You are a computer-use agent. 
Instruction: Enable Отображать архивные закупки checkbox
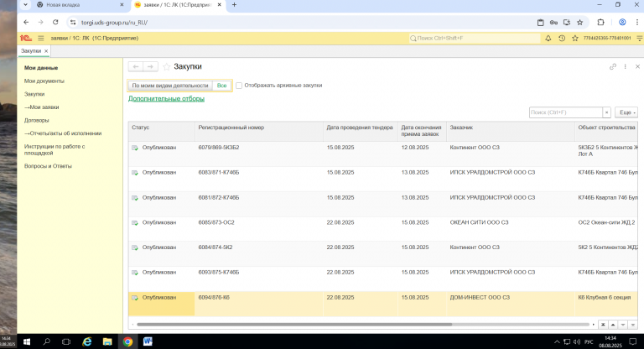coord(239,86)
